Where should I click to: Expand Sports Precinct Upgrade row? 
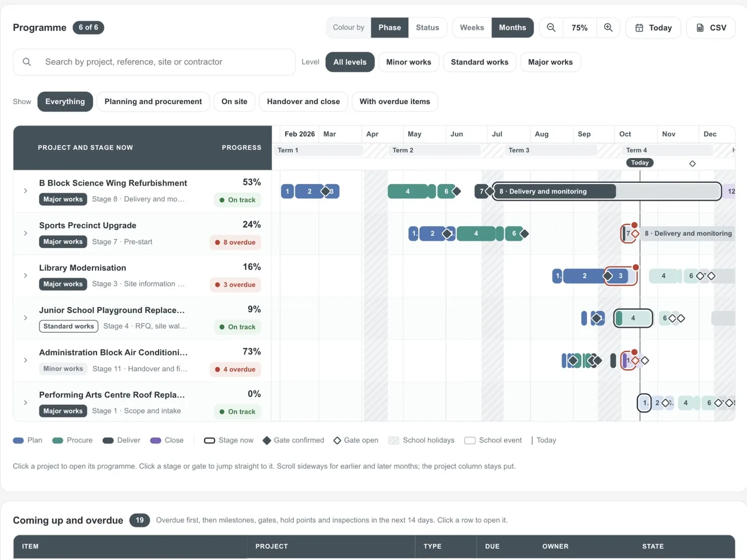26,233
